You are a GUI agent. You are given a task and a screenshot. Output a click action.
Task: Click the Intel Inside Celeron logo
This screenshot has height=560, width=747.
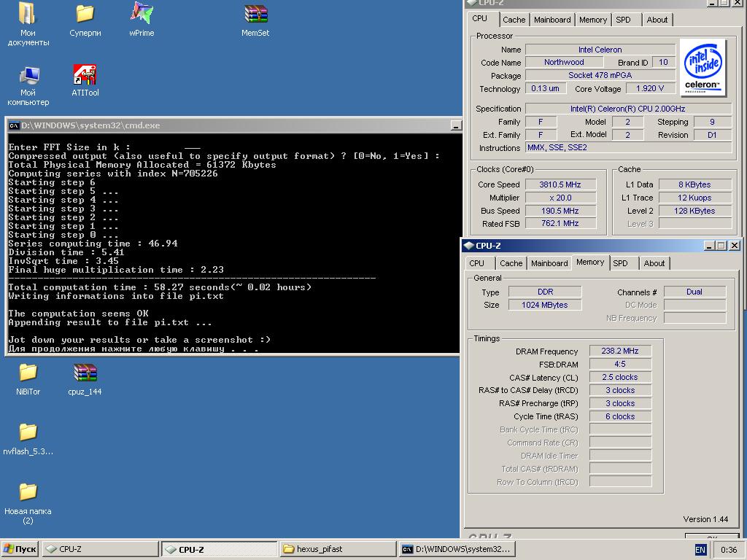point(703,68)
